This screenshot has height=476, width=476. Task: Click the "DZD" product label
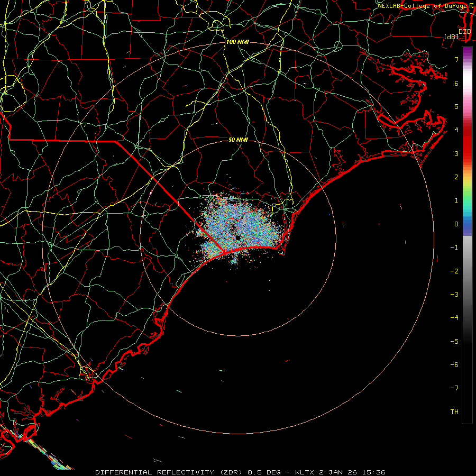coord(464,31)
